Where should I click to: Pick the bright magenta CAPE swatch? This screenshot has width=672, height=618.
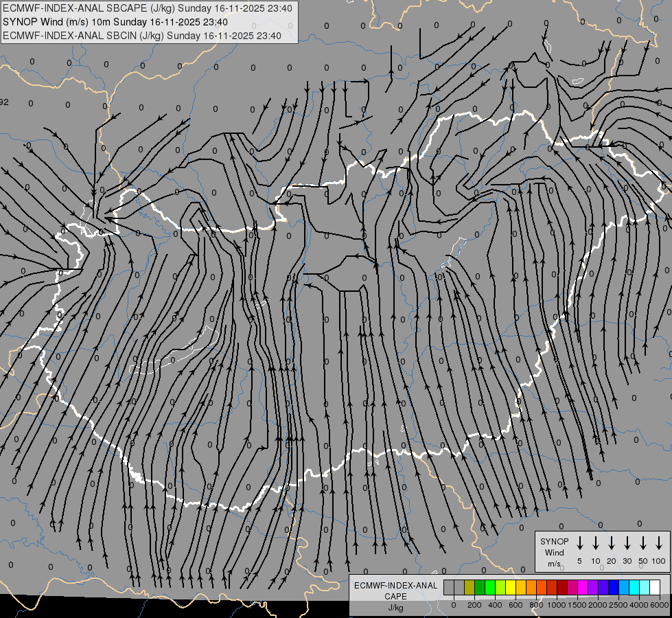583,587
